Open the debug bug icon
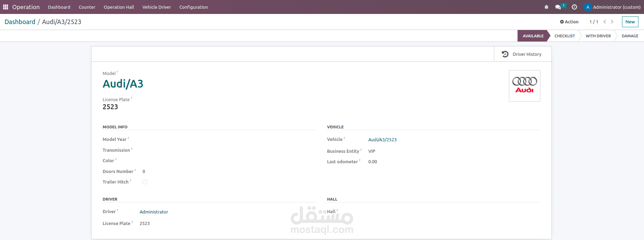Image resolution: width=644 pixels, height=240 pixels. (547, 7)
